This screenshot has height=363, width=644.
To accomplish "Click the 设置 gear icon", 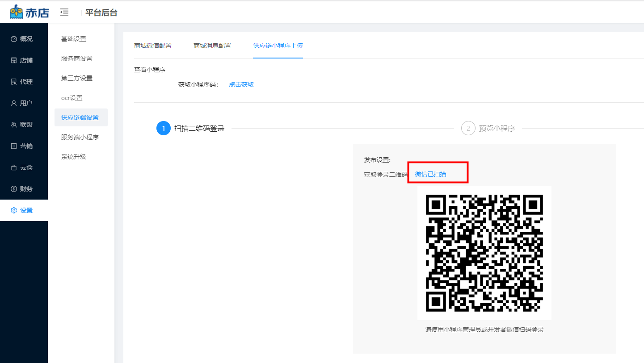I will coord(14,210).
